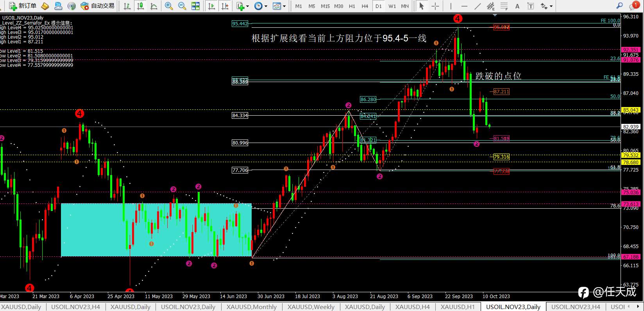Screen dimensions: 644x311
Task: Click the add indicators icon
Action: point(240,6)
